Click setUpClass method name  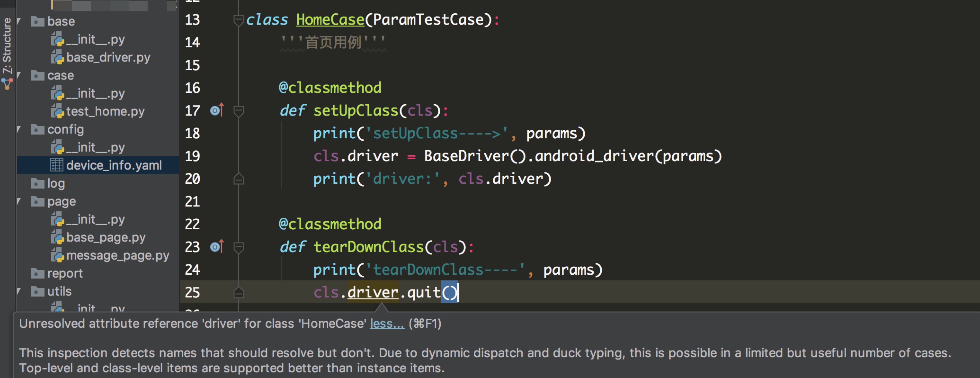356,110
